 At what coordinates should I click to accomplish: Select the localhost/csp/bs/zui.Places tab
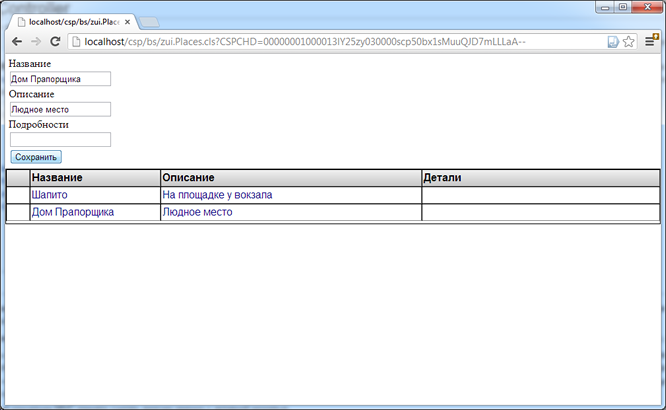point(72,22)
